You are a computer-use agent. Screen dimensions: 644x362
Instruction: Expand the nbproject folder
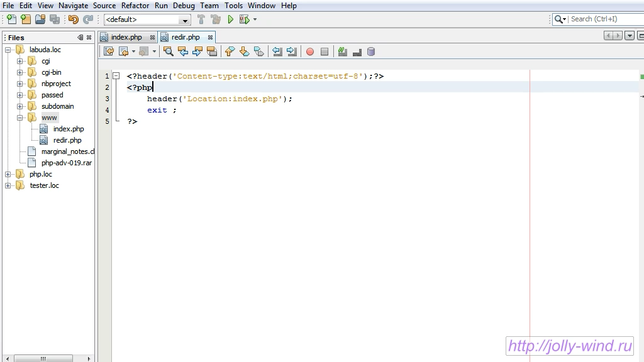pos(19,84)
